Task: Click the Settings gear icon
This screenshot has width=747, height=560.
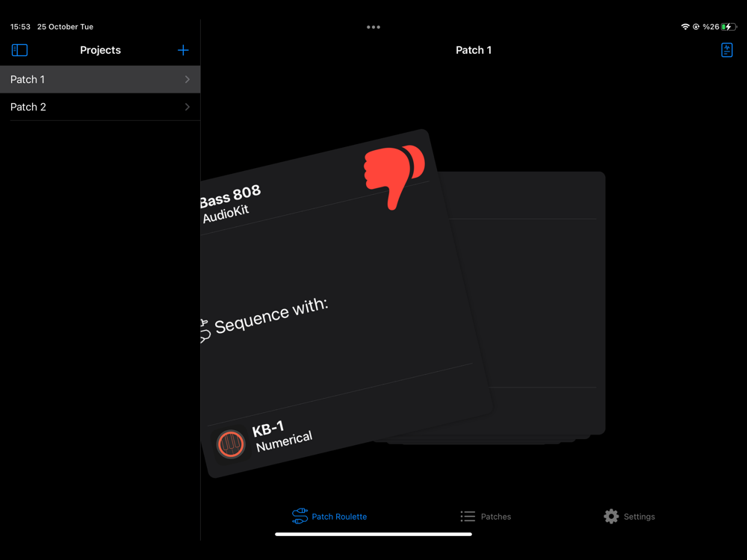Action: click(611, 516)
